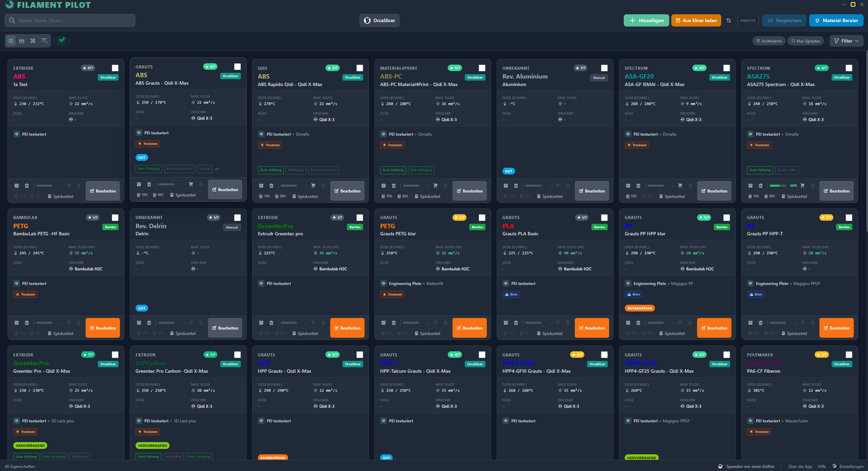Click the AUSBAUFÄHIG badge on Grauts PP HPP klar
The image size is (868, 471).
tap(640, 308)
